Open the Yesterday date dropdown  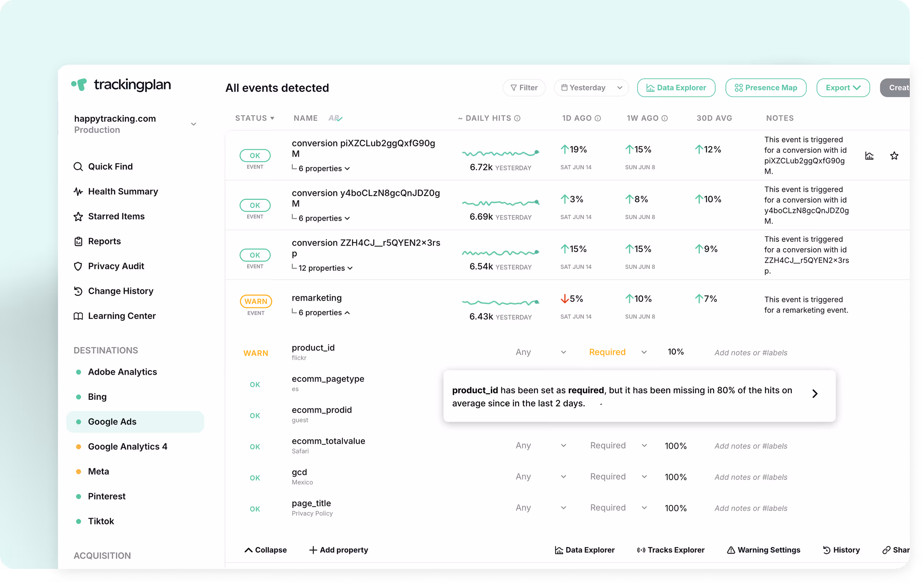pyautogui.click(x=591, y=88)
